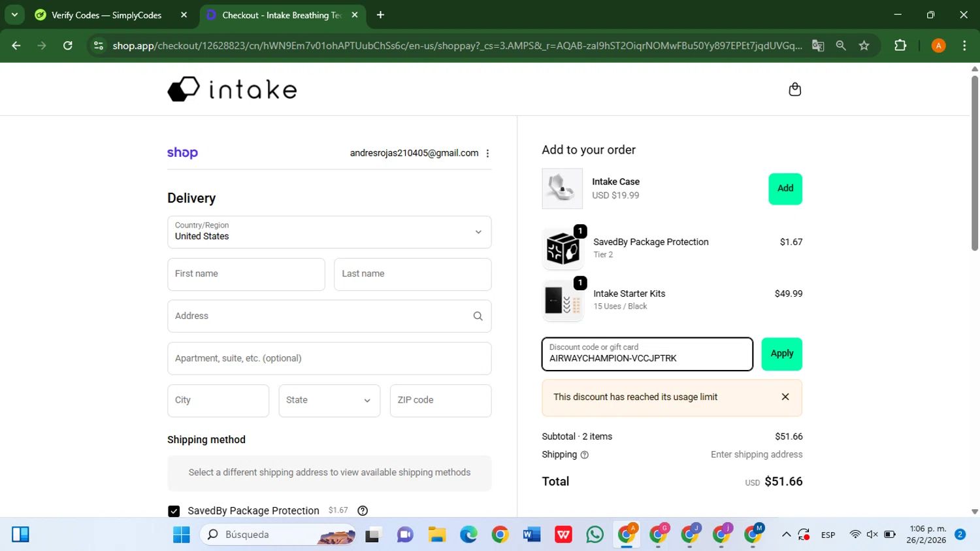Viewport: 980px width, 551px height.
Task: Open File Explorer from the taskbar
Action: [436, 535]
